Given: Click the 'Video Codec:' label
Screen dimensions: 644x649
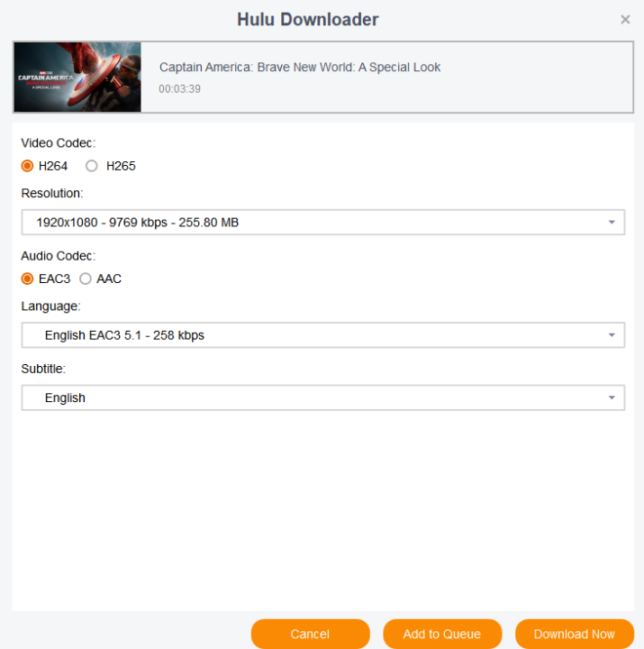Looking at the screenshot, I should click(x=59, y=143).
